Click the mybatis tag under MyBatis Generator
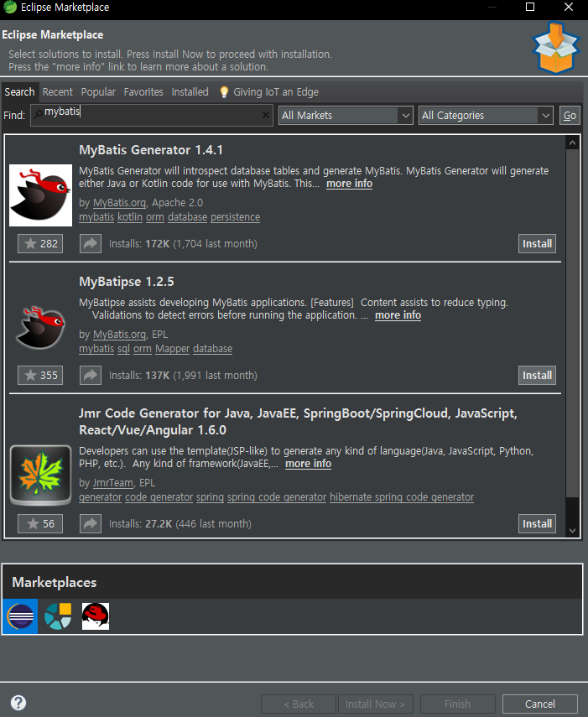 coord(96,216)
